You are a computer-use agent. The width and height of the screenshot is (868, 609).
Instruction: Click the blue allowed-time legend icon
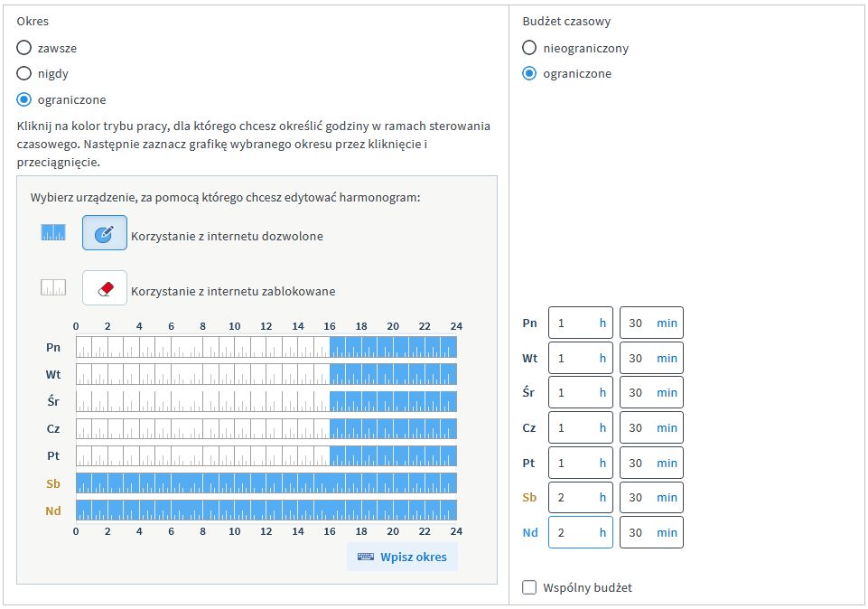[x=54, y=233]
